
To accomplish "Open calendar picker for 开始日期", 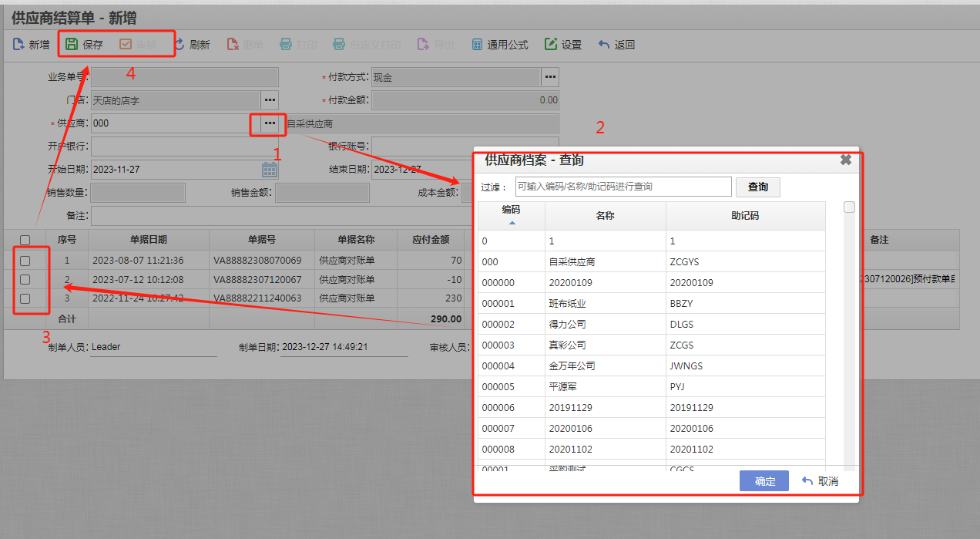I will coord(270,170).
